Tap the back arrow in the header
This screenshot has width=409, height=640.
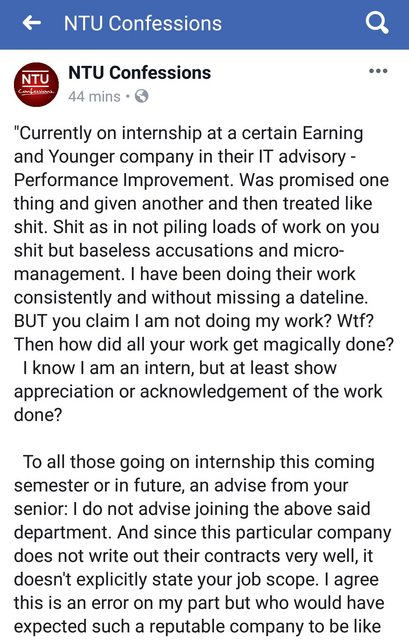(x=32, y=23)
